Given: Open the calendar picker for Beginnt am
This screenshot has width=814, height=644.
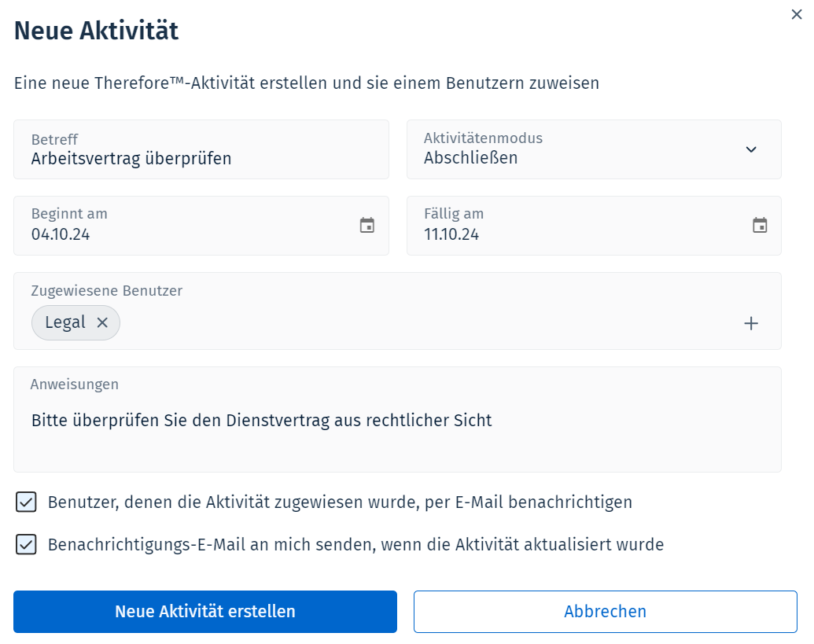Looking at the screenshot, I should (x=367, y=225).
